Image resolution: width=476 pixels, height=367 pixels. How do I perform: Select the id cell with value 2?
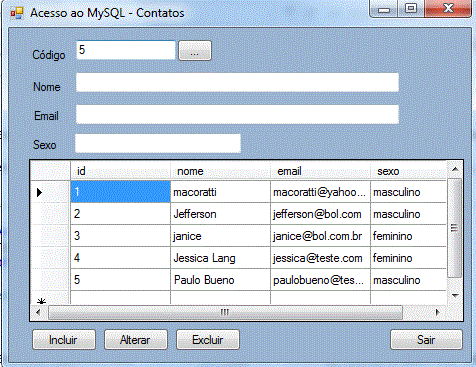point(120,214)
